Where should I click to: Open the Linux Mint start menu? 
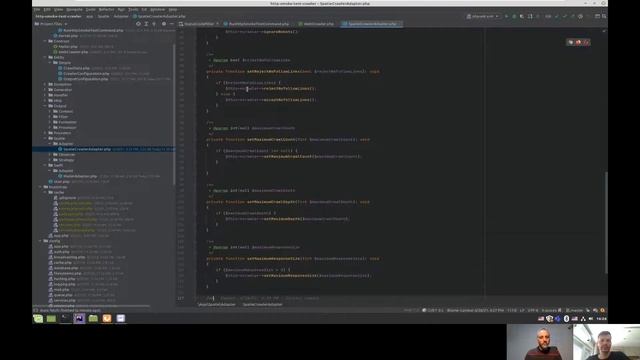click(38, 318)
